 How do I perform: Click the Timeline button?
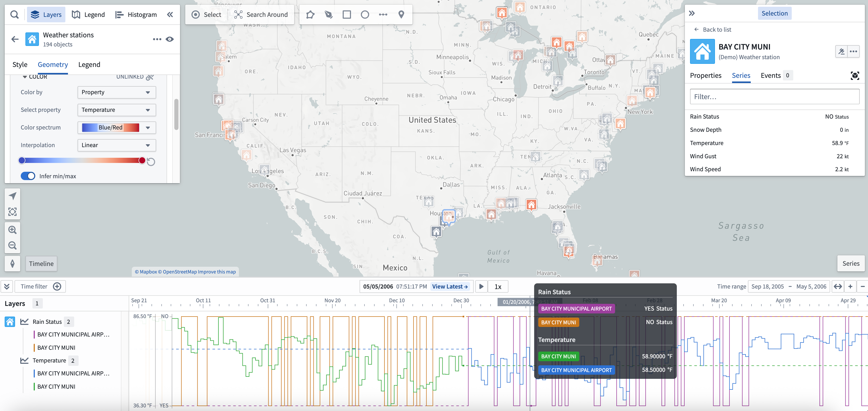pyautogui.click(x=41, y=264)
